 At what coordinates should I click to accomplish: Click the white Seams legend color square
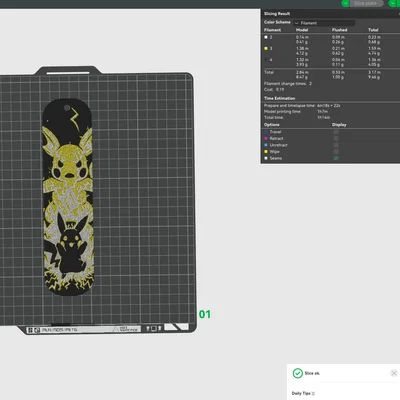click(266, 158)
